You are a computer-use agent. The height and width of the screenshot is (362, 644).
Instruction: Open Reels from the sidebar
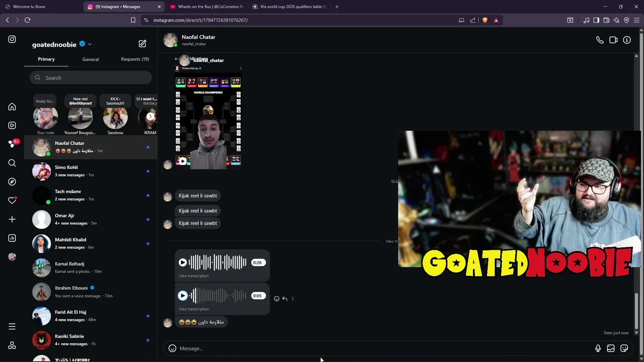12,125
